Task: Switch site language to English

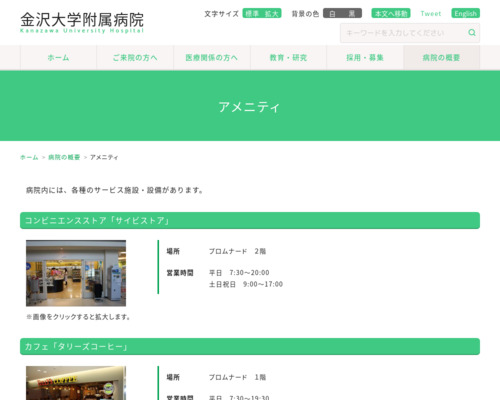Action: 466,13
